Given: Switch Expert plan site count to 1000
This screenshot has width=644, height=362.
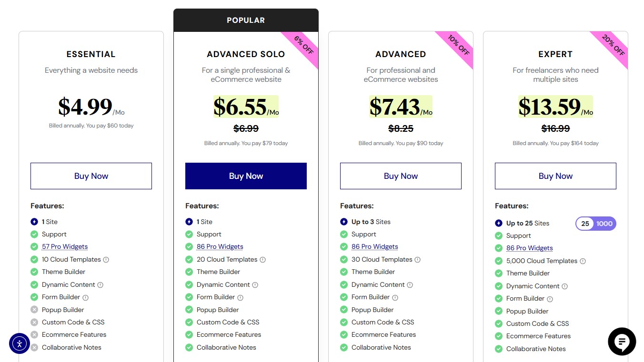Looking at the screenshot, I should (605, 224).
